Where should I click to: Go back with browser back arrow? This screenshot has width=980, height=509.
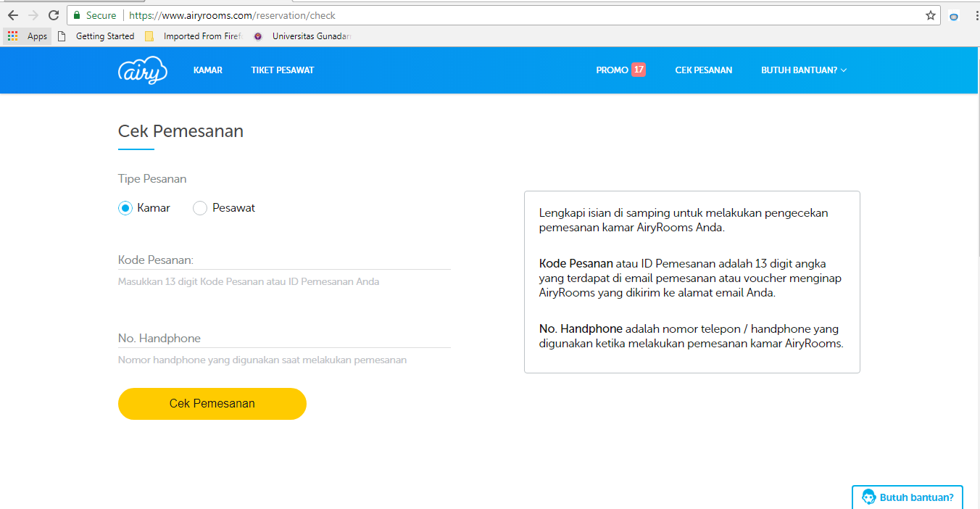(12, 15)
